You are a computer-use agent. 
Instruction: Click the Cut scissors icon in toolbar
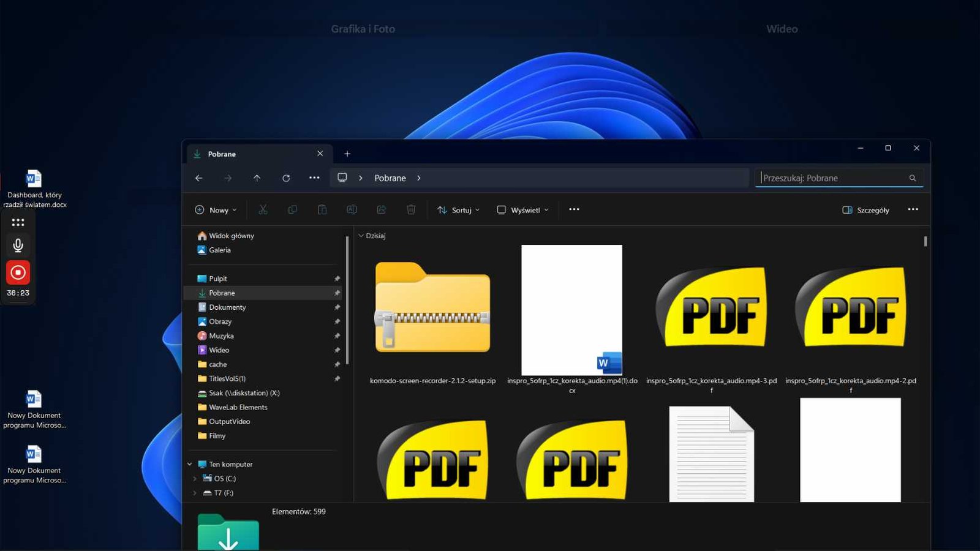pos(263,210)
